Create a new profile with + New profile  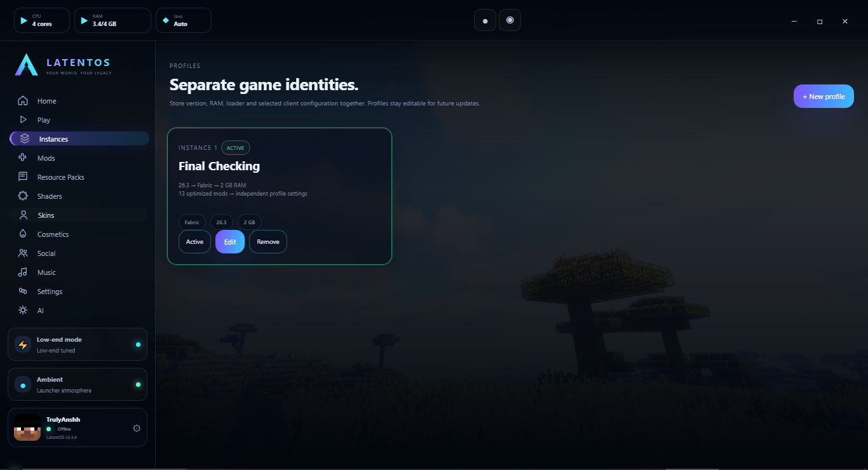coord(824,97)
